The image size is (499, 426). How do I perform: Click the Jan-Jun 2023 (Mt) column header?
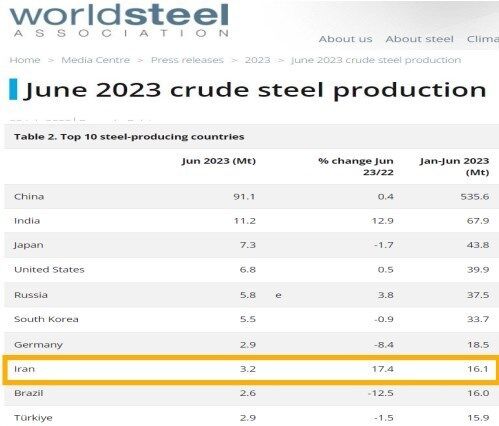pyautogui.click(x=454, y=166)
